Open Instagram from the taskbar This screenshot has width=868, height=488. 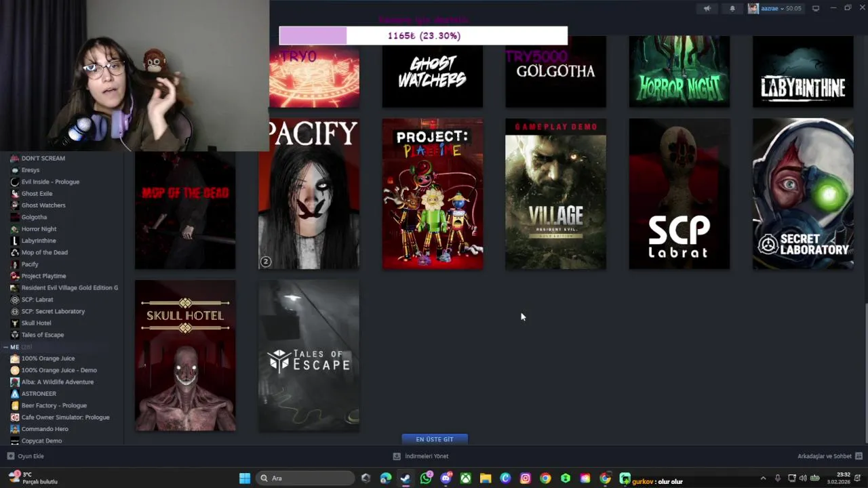(526, 479)
